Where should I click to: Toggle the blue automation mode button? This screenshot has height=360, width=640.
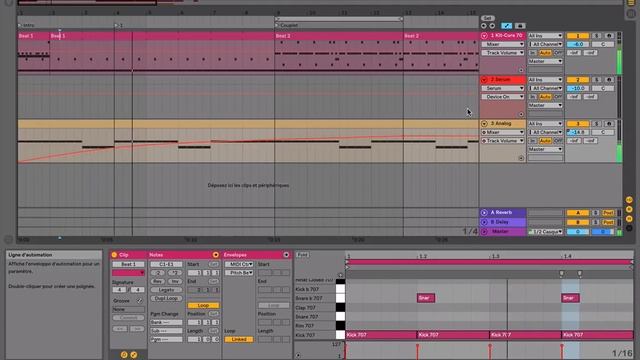point(507,26)
